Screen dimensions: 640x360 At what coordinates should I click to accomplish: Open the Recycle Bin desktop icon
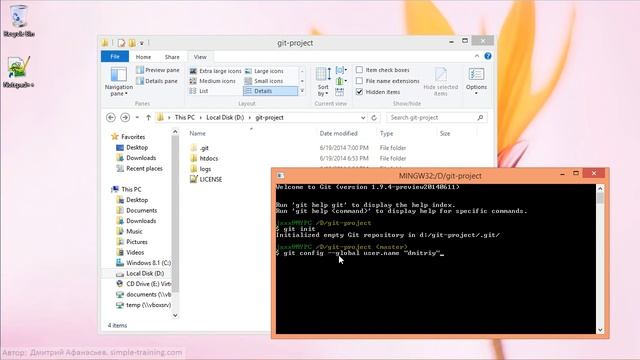[x=18, y=20]
